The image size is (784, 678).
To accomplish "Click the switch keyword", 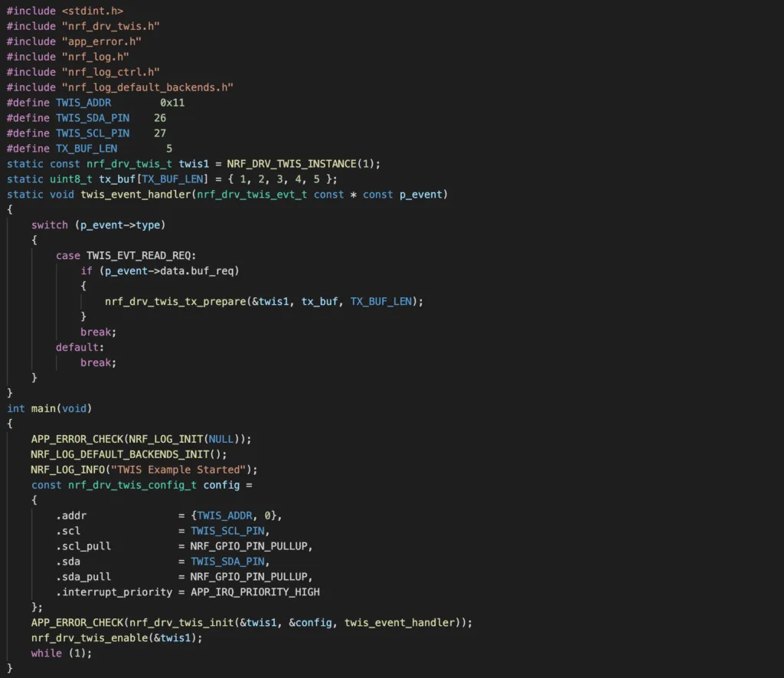I will pyautogui.click(x=49, y=224).
